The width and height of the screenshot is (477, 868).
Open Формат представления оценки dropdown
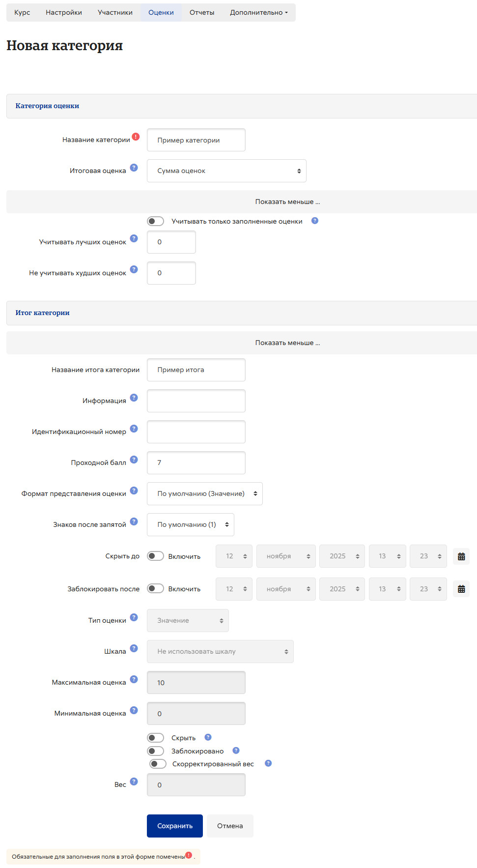tap(204, 493)
